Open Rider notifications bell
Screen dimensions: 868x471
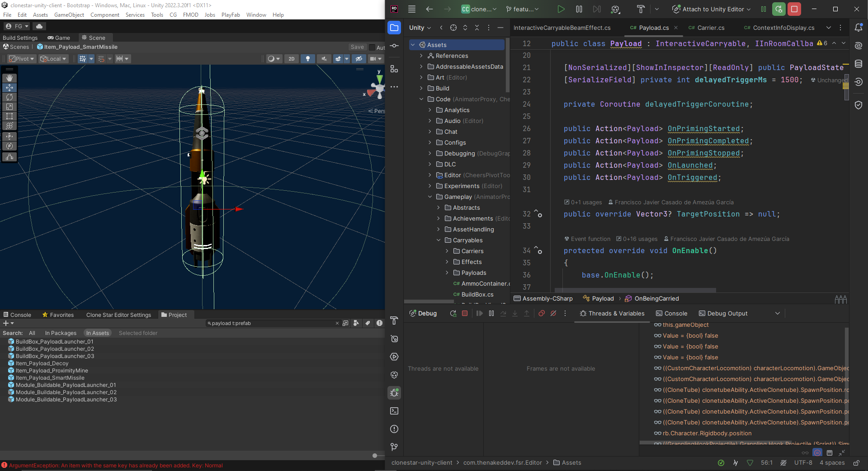click(x=859, y=28)
